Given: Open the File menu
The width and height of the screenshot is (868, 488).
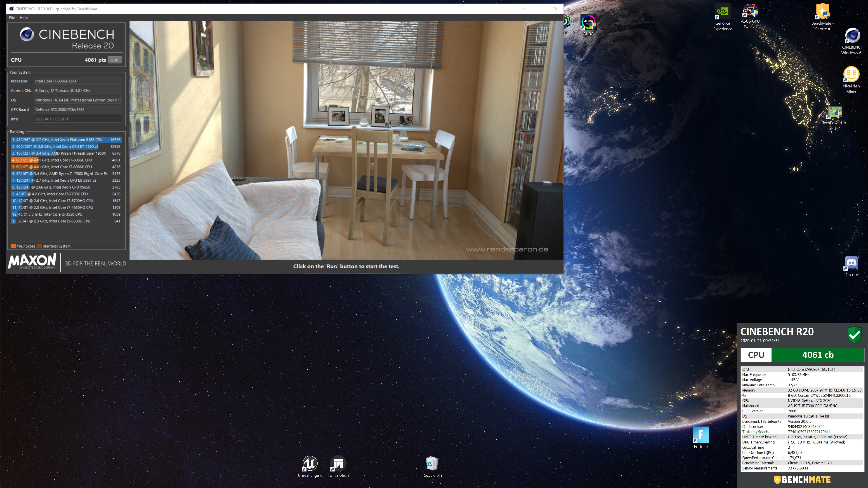Looking at the screenshot, I should (x=12, y=18).
